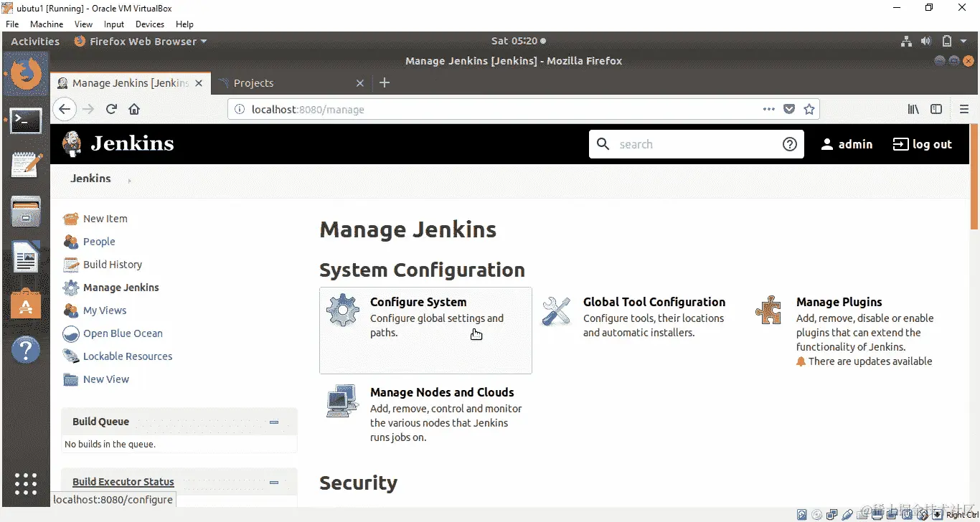Collapse the Build Executor Status panel

[273, 483]
